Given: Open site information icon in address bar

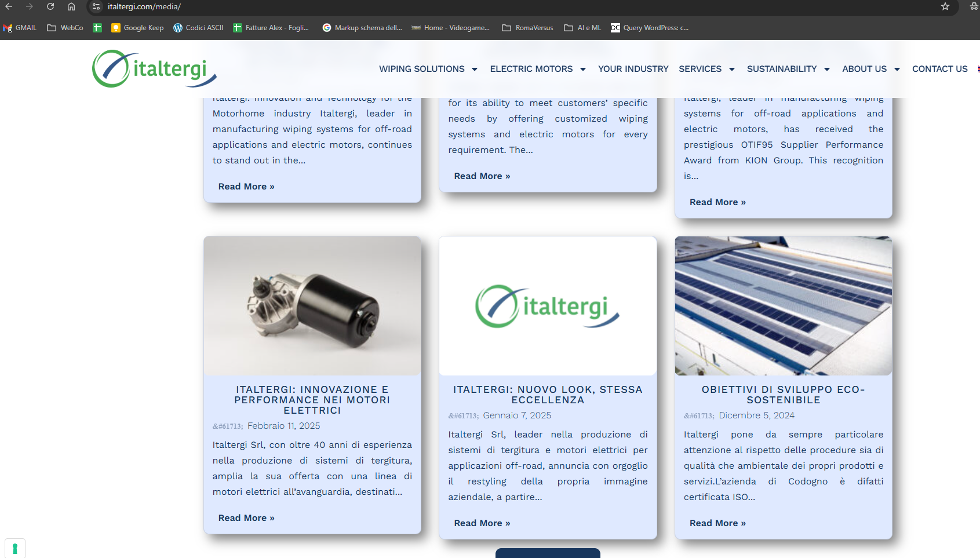Looking at the screenshot, I should tap(96, 6).
